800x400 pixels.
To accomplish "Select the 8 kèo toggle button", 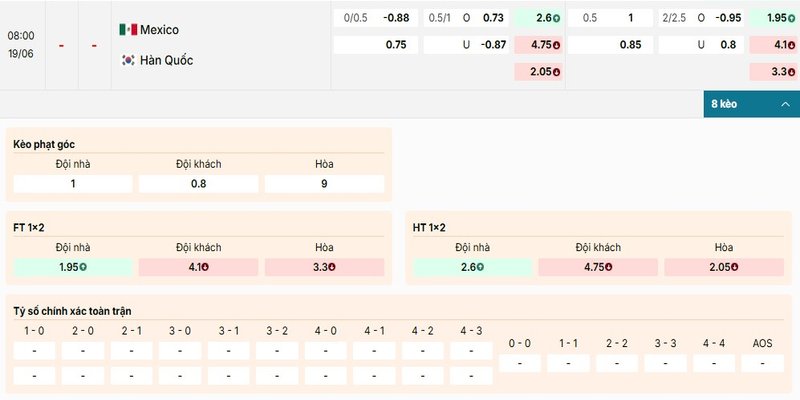I will (x=752, y=104).
